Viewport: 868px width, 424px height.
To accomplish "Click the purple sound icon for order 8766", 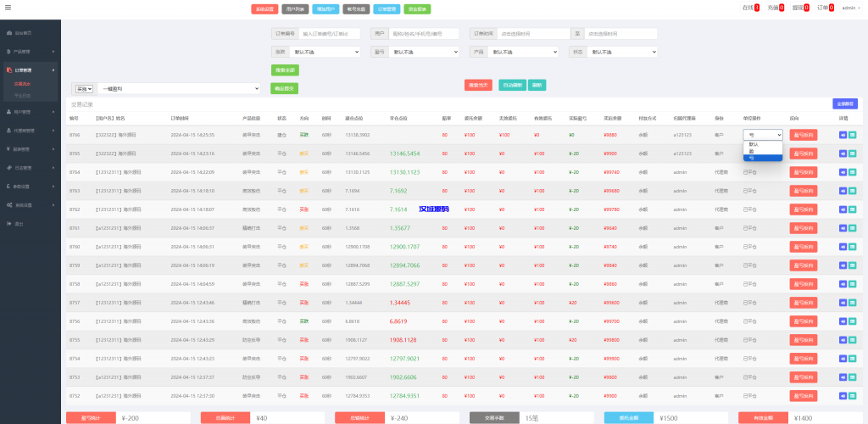I will point(843,134).
